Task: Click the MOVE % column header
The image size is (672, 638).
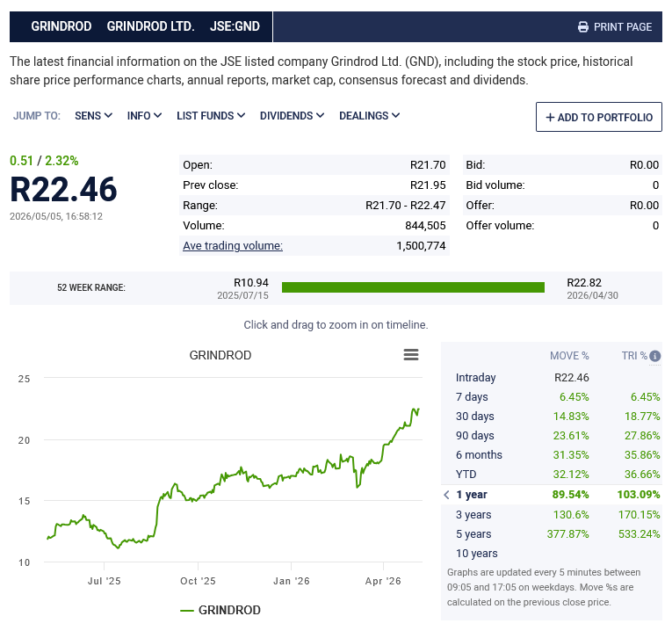Action: click(569, 356)
